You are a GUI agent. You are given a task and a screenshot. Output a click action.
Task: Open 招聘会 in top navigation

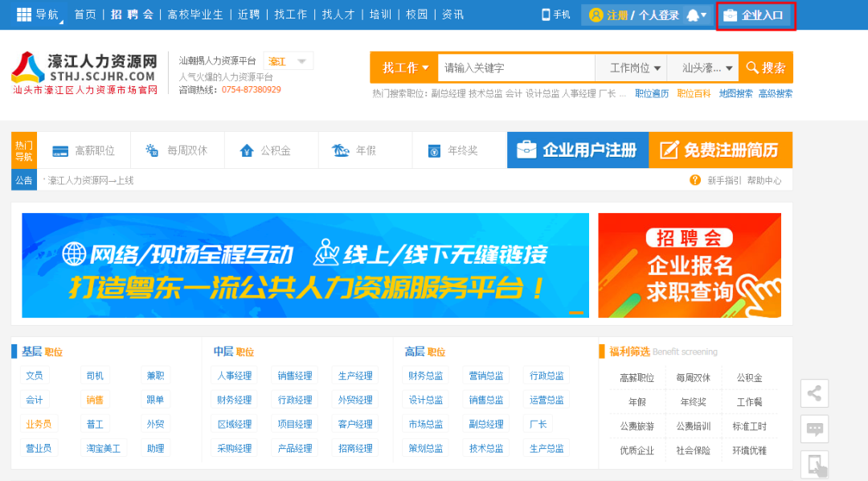132,14
